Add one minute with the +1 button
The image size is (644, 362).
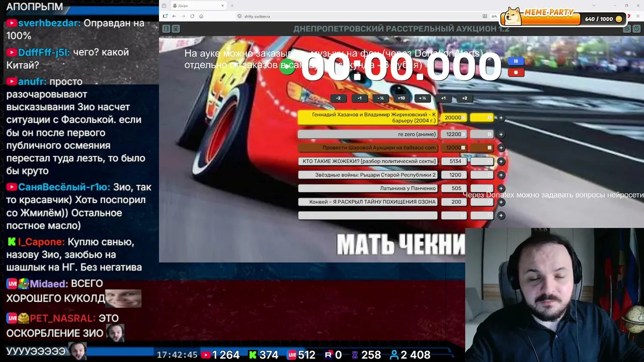pyautogui.click(x=443, y=98)
